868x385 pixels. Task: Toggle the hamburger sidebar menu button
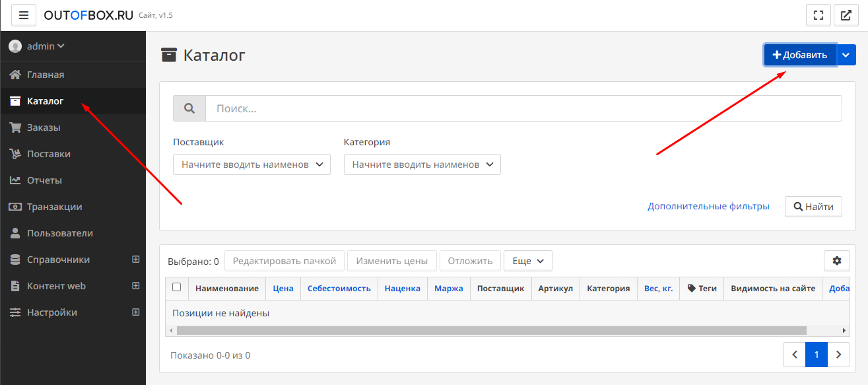tap(24, 15)
